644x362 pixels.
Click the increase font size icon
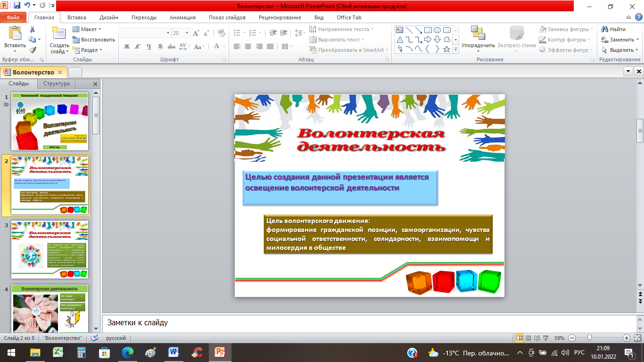[196, 33]
